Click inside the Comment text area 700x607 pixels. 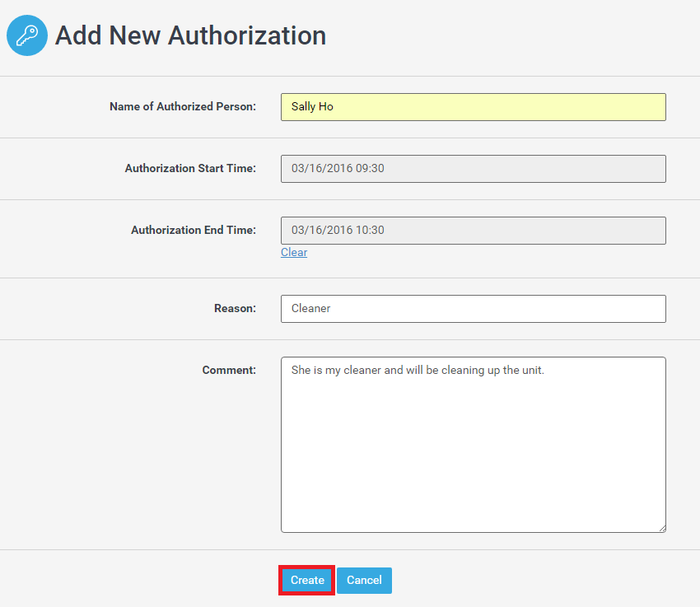[473, 445]
